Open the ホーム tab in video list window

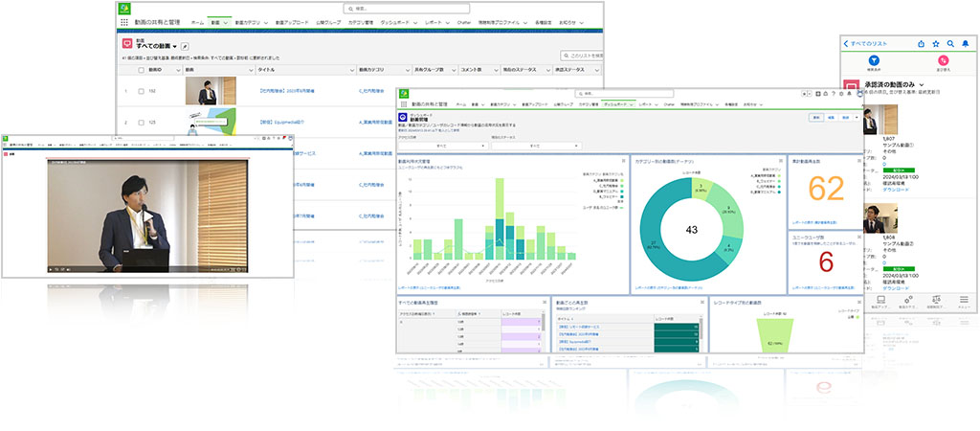click(x=197, y=23)
